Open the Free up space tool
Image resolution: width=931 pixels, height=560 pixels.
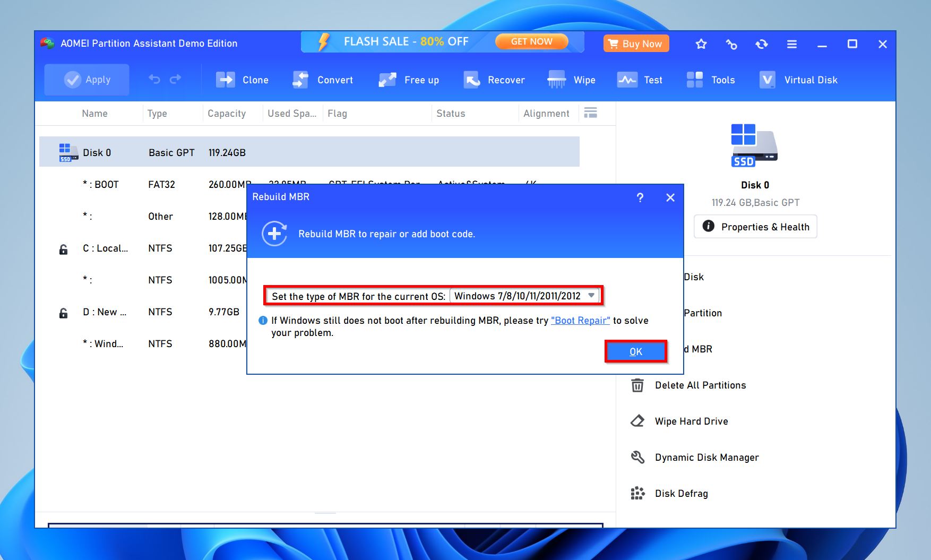point(409,80)
